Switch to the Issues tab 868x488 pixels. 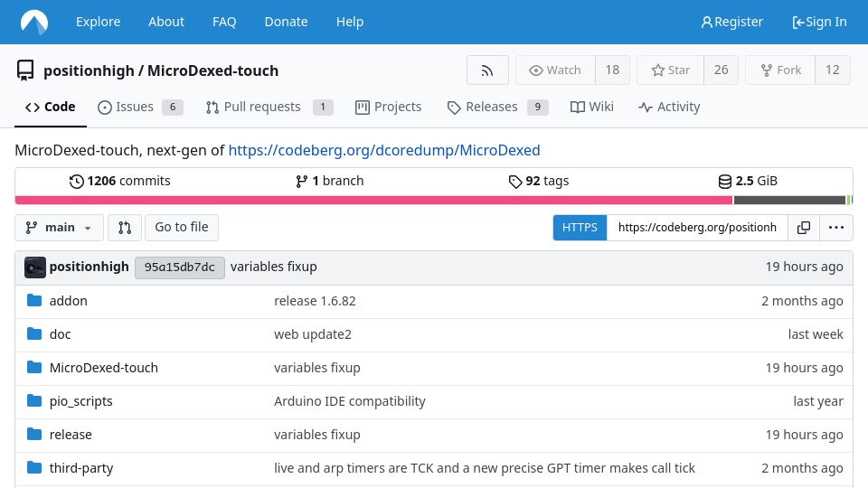coord(140,107)
